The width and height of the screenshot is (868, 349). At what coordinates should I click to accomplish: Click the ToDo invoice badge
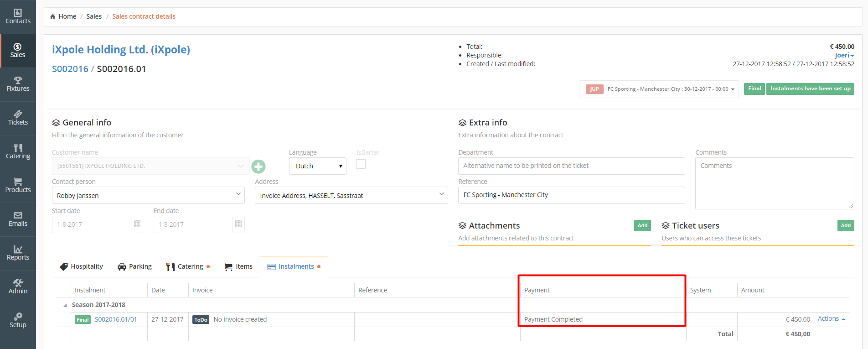click(201, 320)
